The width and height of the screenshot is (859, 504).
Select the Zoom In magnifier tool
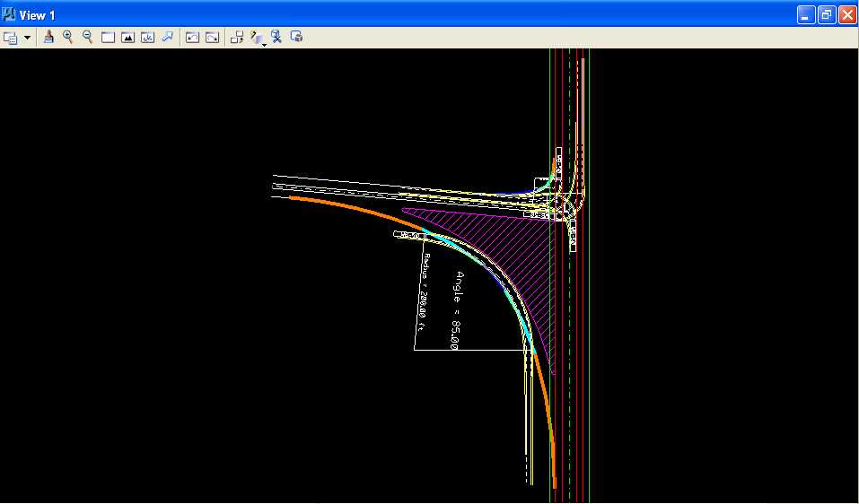pyautogui.click(x=68, y=38)
